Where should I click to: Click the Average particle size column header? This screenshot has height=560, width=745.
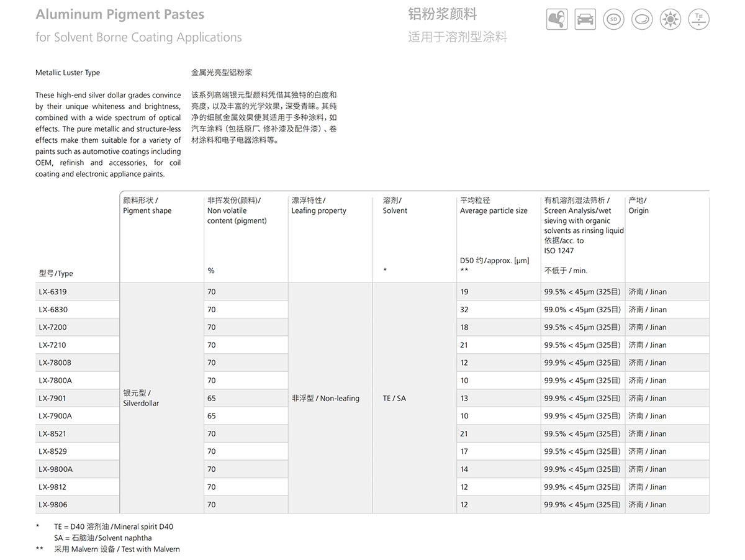coord(494,210)
